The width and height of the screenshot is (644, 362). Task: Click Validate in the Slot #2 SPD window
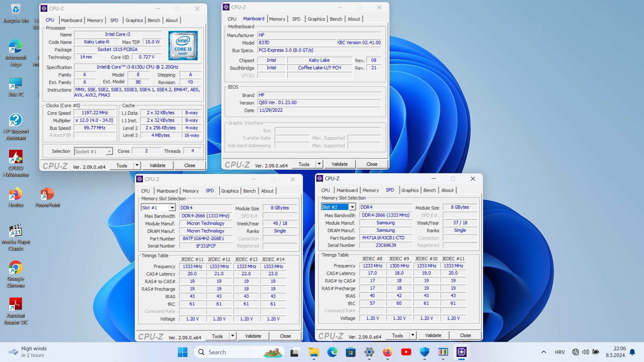point(433,335)
